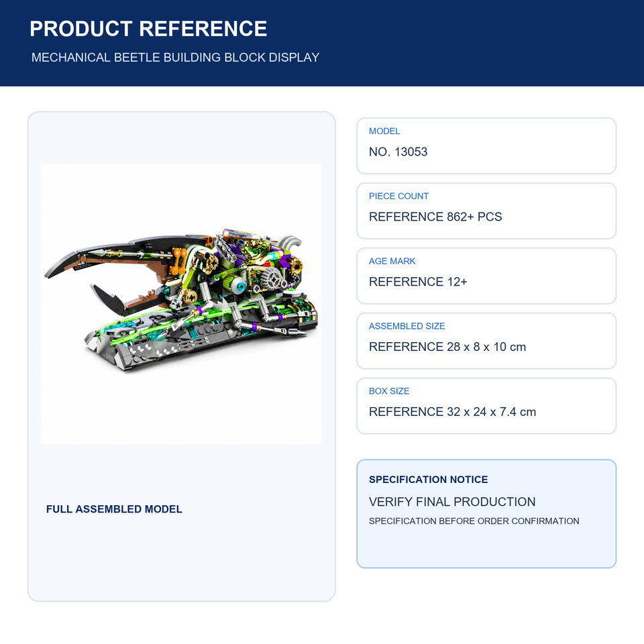Image resolution: width=644 pixels, height=644 pixels.
Task: Click the Mechanical Beetle Building Block Display subtitle
Action: tap(175, 57)
